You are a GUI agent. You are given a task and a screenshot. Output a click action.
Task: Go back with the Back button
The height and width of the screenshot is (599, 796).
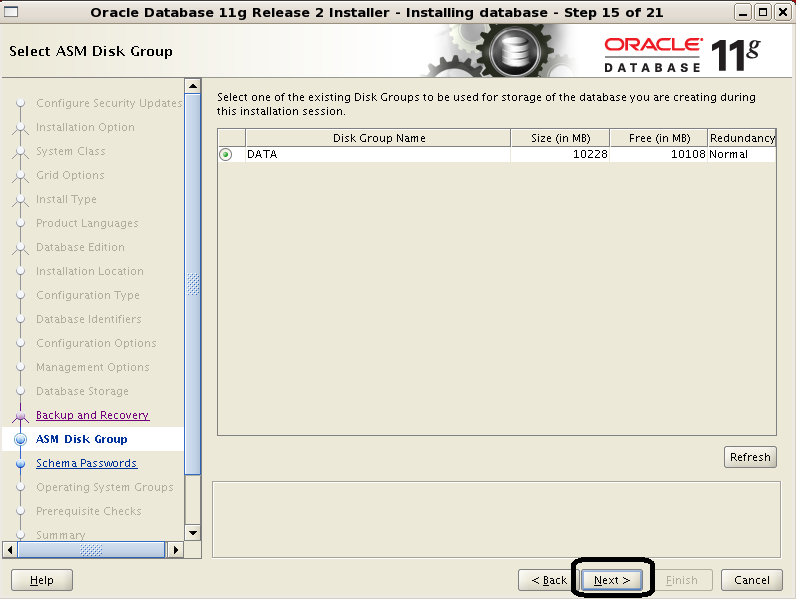click(x=549, y=580)
